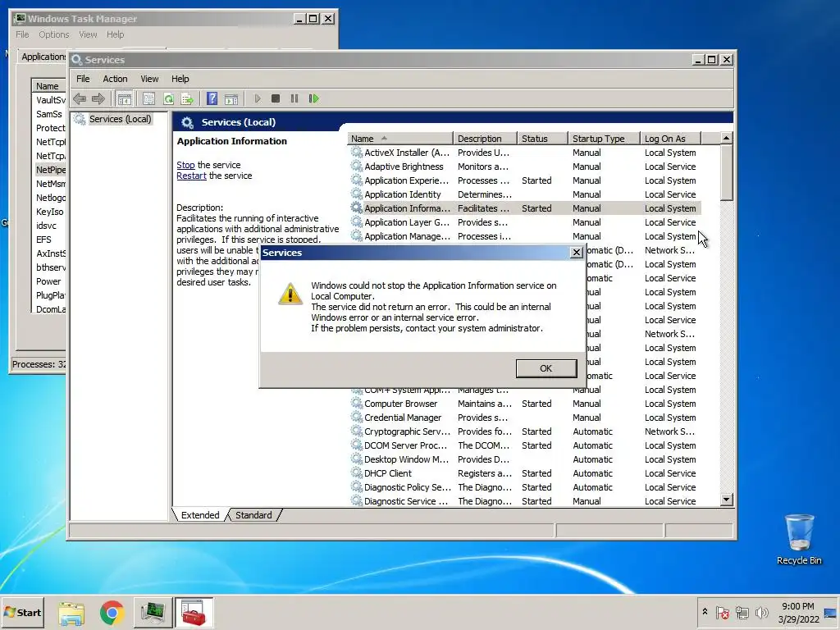Open the File menu in Services
This screenshot has width=840, height=630.
click(x=83, y=79)
